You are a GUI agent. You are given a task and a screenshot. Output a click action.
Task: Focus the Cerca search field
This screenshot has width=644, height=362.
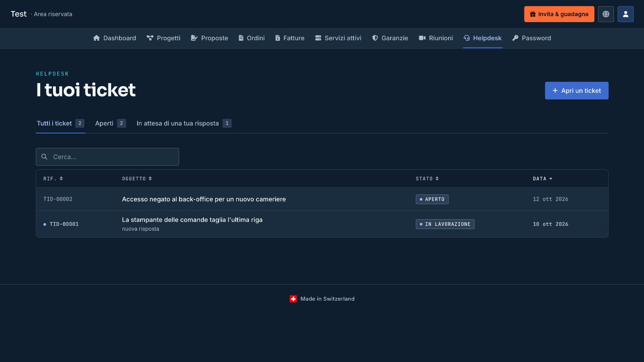tap(107, 157)
